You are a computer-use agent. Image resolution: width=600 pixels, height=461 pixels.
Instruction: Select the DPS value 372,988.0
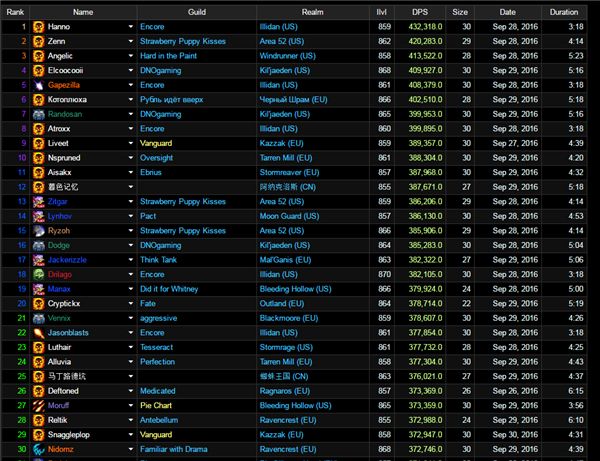426,420
